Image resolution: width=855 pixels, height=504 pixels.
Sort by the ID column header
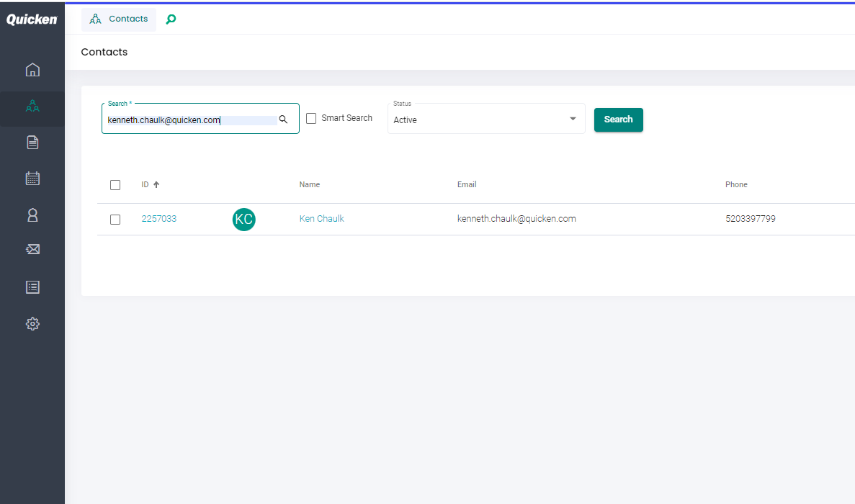click(146, 185)
